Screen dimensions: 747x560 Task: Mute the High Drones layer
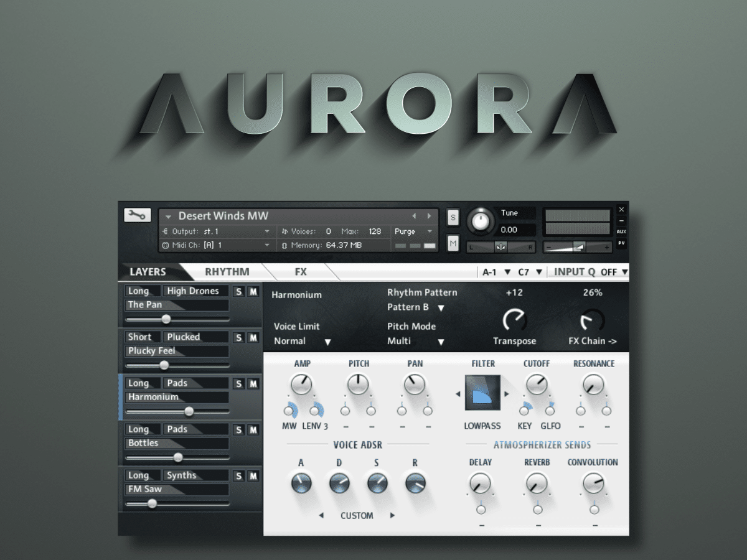pos(253,291)
